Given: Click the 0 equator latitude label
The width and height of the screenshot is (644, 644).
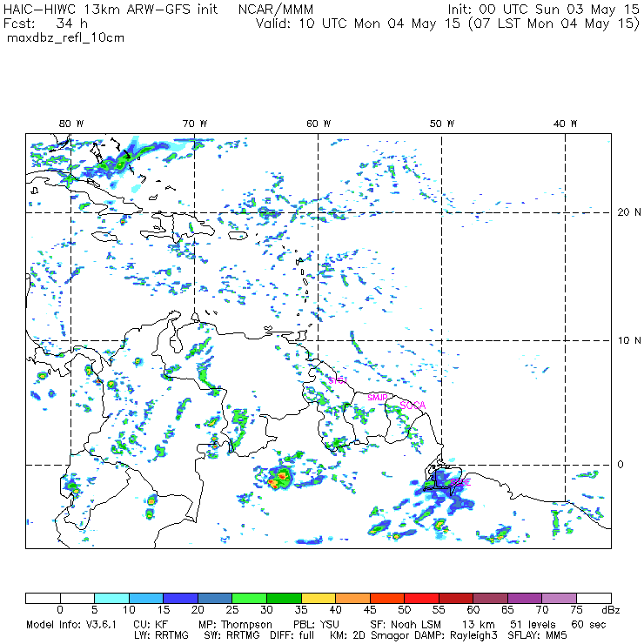Looking at the screenshot, I should (x=621, y=465).
